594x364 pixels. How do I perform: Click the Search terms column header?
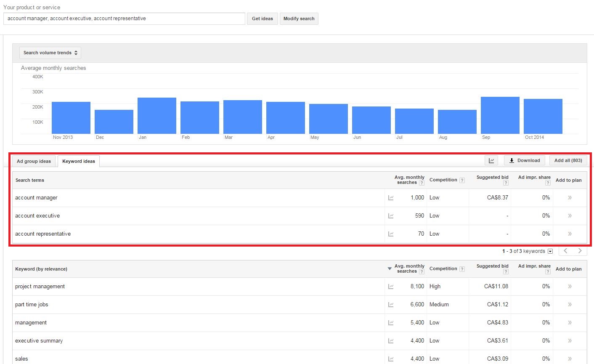pos(30,180)
